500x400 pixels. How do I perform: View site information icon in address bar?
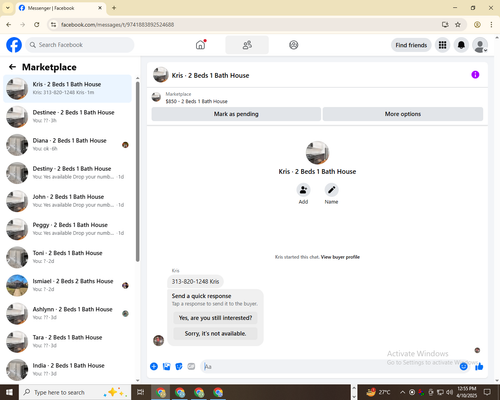(53, 24)
